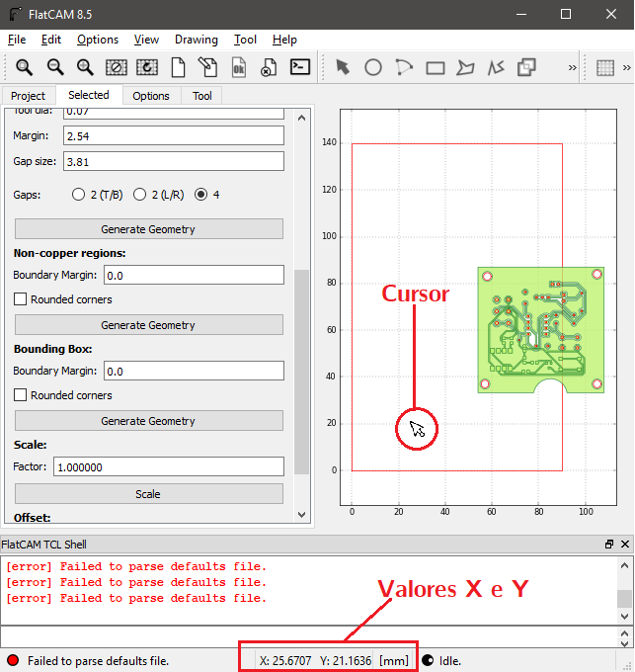Select the Add Polygon tool

[x=465, y=68]
